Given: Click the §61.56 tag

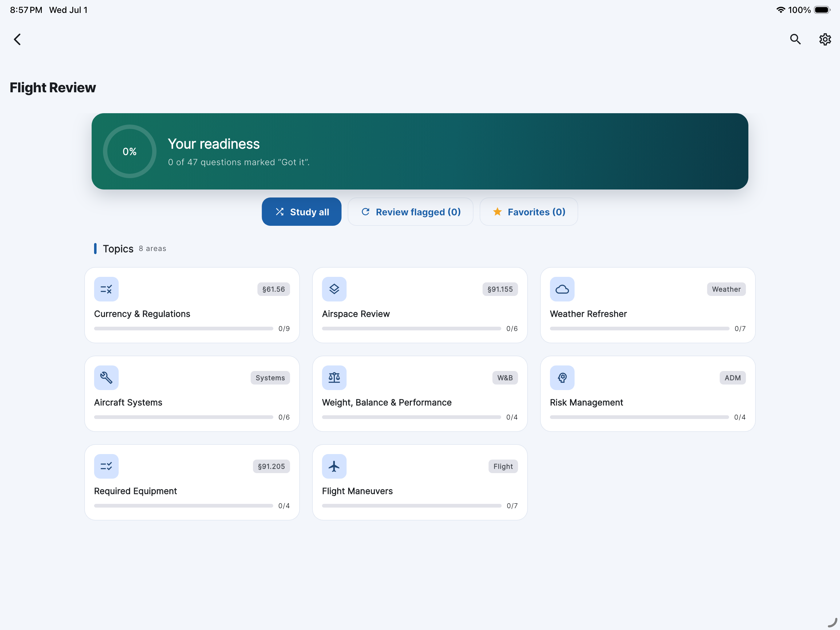Looking at the screenshot, I should coord(273,289).
